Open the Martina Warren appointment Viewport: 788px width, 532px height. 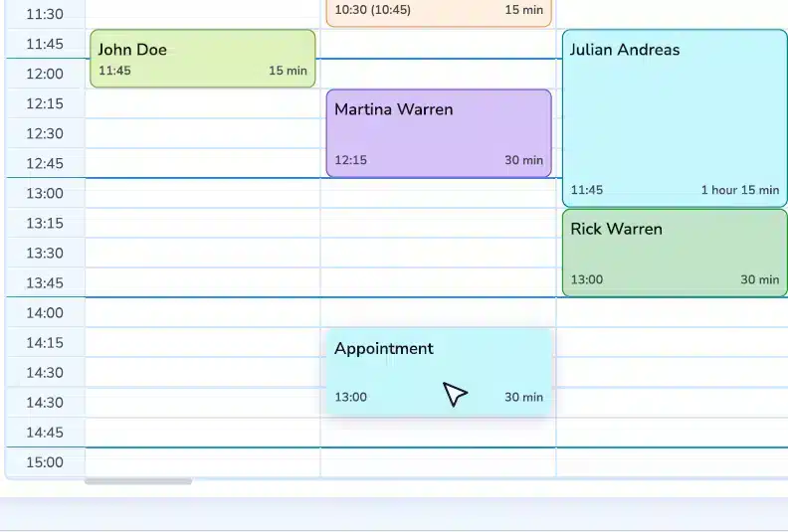(439, 133)
